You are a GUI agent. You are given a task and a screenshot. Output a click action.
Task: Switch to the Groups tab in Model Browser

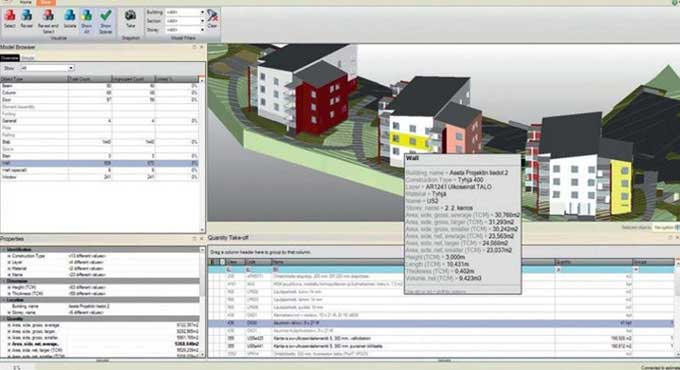coord(28,58)
